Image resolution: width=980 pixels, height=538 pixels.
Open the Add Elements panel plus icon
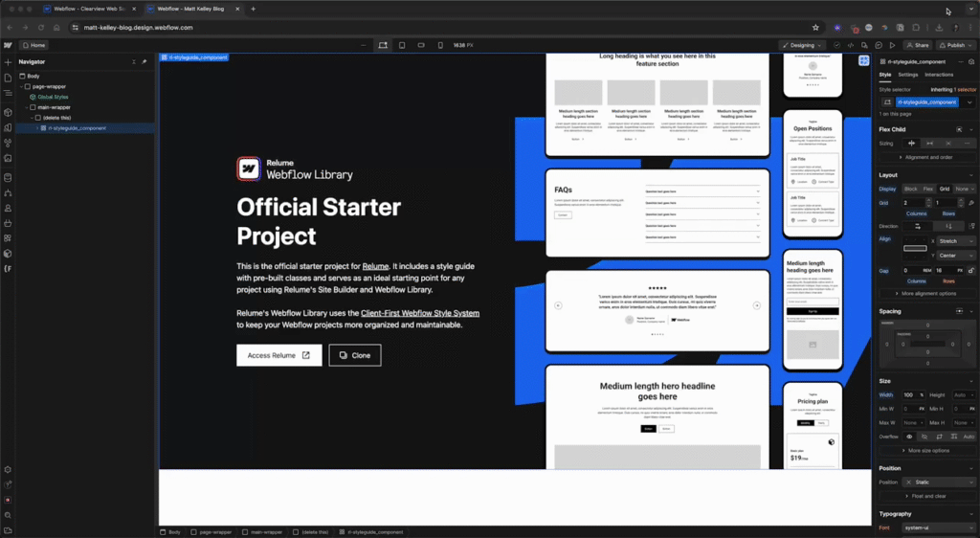(x=8, y=61)
